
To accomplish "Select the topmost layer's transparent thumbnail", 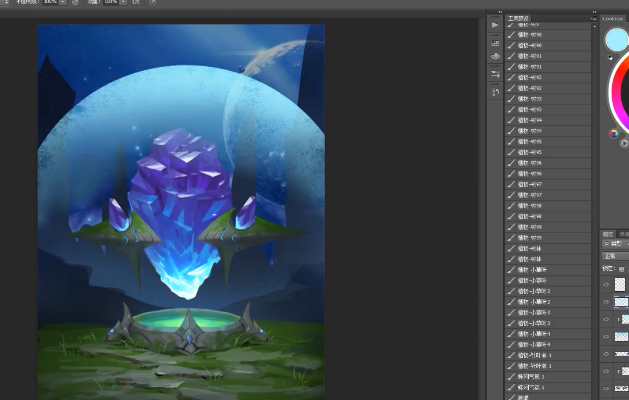I will click(x=620, y=284).
